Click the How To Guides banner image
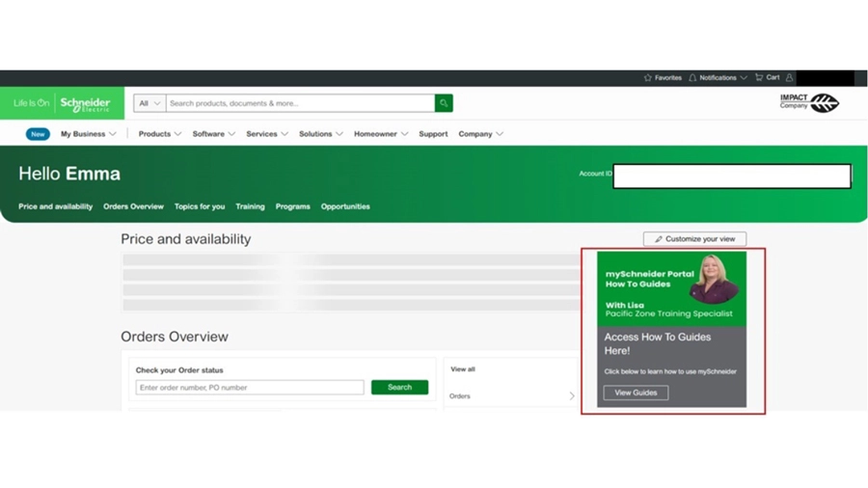Screen dimensions: 868x488 [671, 288]
